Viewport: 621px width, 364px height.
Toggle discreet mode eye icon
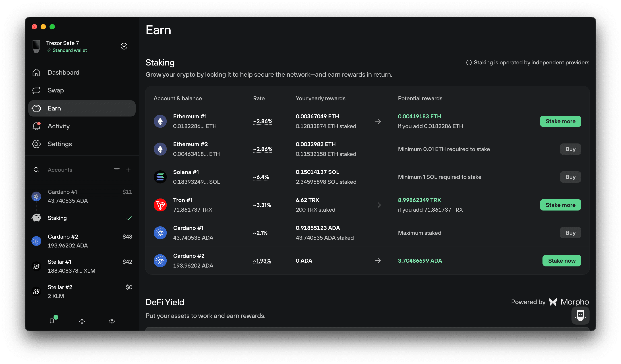tap(112, 321)
